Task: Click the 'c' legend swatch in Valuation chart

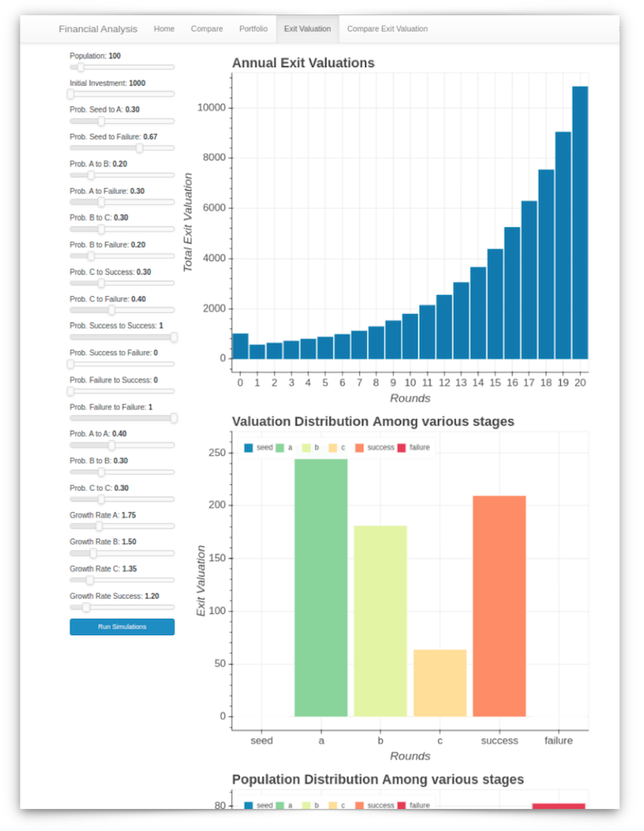Action: 332,448
